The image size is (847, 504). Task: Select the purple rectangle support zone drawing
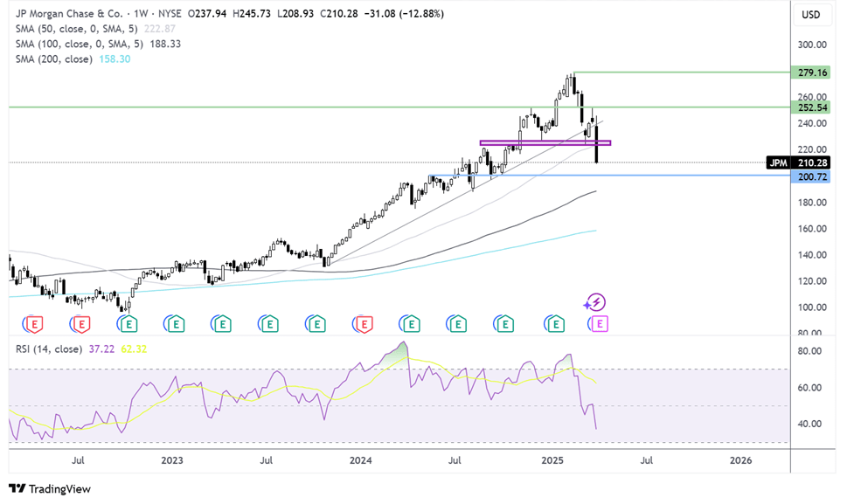(545, 143)
